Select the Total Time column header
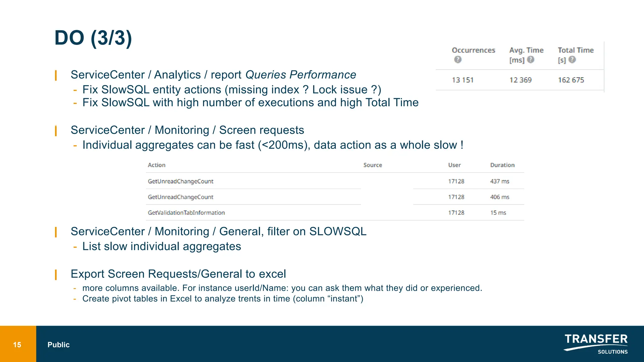This screenshot has height=362, width=644. [x=575, y=55]
